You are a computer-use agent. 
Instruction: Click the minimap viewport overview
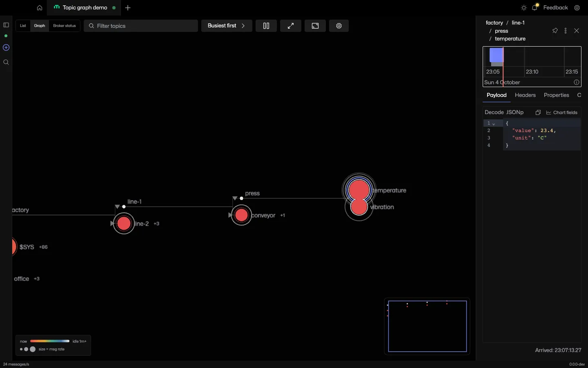click(x=428, y=326)
